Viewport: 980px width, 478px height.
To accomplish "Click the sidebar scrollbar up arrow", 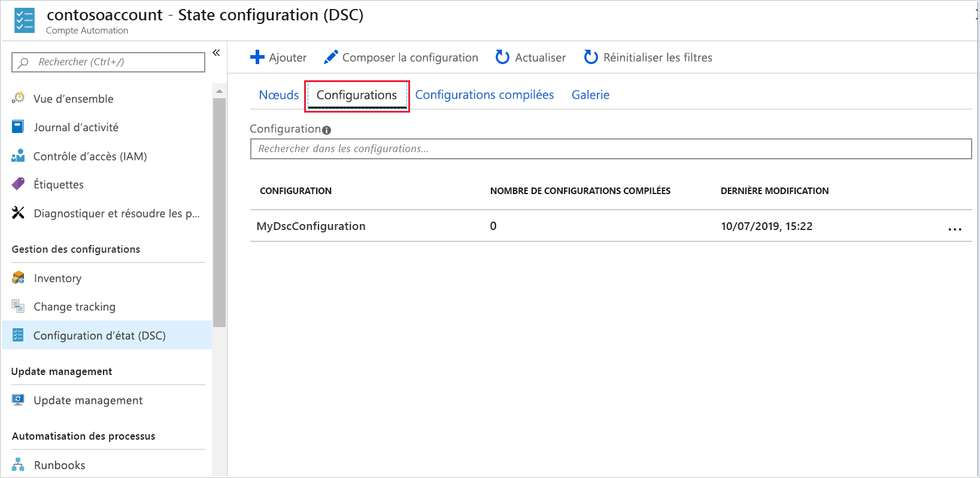I will tap(220, 91).
